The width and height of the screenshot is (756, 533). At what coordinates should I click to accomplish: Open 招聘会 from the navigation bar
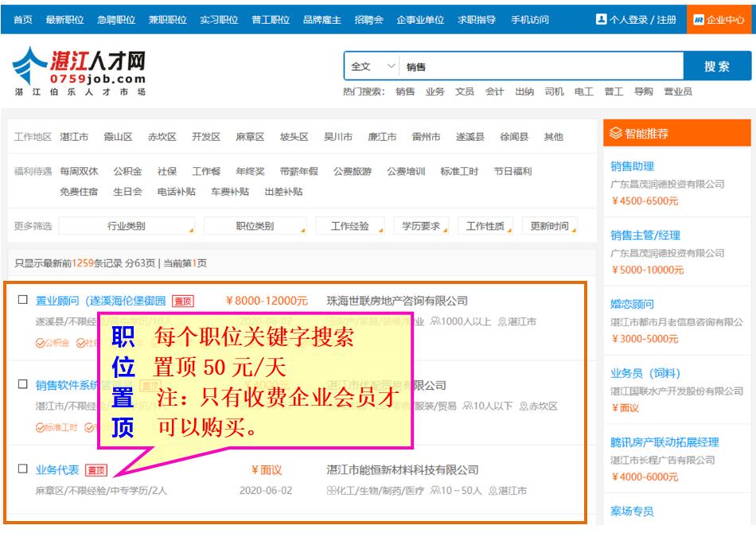pyautogui.click(x=368, y=20)
